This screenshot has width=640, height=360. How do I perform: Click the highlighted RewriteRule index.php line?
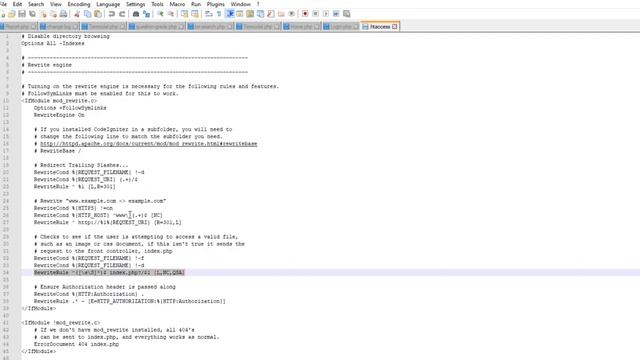(109, 273)
